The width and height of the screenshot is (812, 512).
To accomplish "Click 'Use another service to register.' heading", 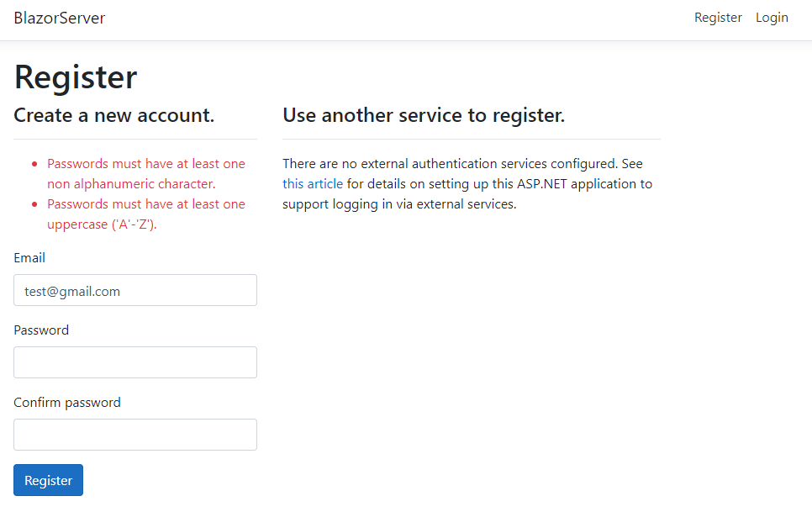I will coord(424,115).
